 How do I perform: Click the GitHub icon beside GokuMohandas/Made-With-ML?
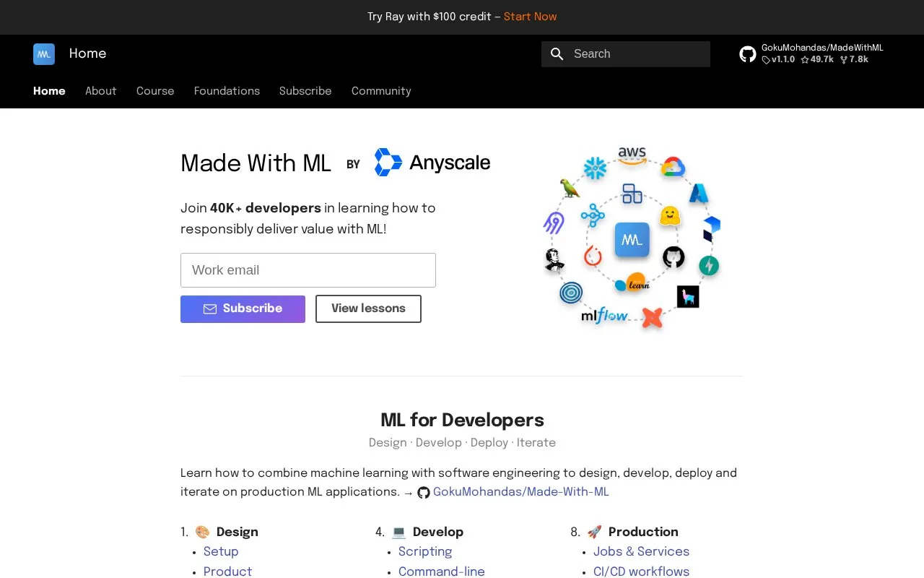click(424, 493)
